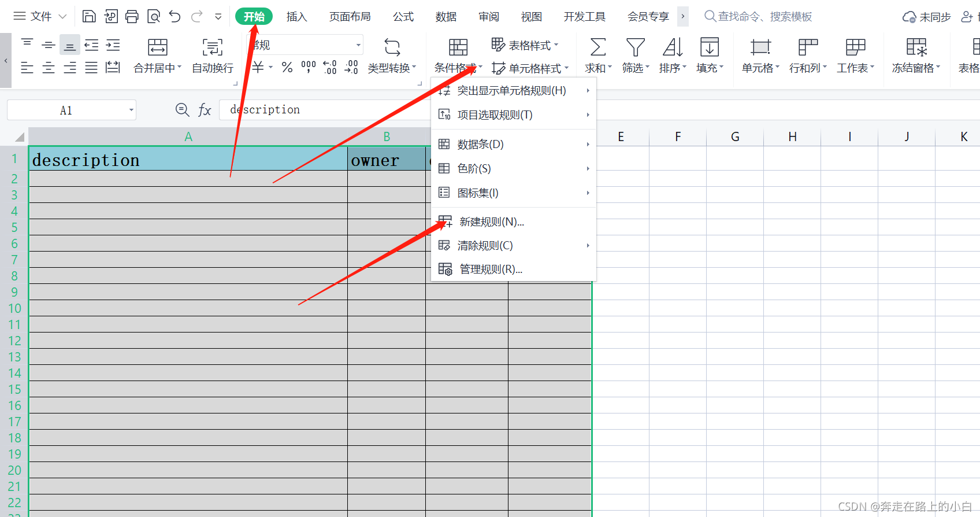Image resolution: width=980 pixels, height=517 pixels.
Task: Center text horizontally icon
Action: click(49, 68)
